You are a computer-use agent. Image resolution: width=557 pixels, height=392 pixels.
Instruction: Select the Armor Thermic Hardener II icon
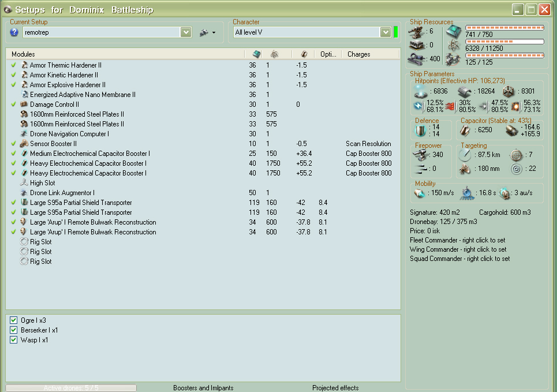24,65
